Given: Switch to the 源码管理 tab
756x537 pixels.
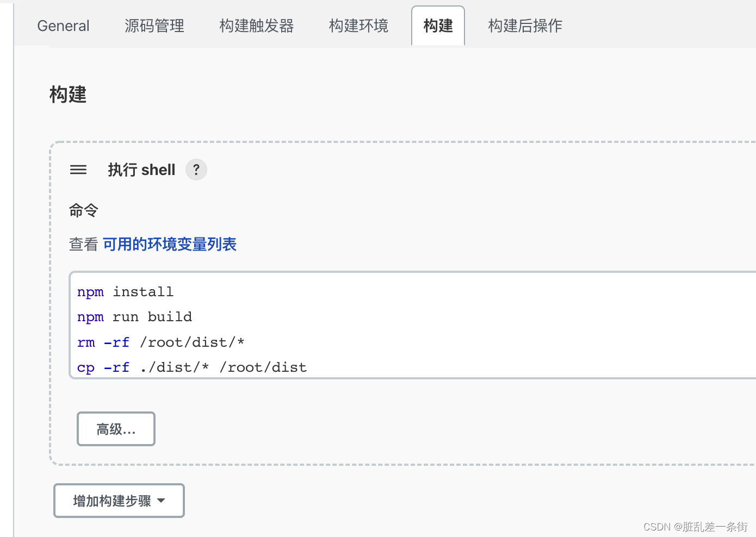Looking at the screenshot, I should 154,26.
